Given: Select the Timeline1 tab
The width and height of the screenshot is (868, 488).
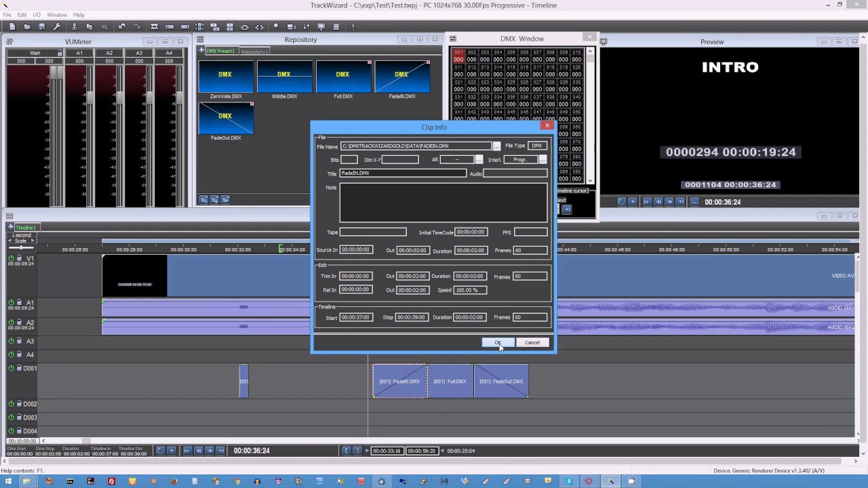Looking at the screenshot, I should 26,228.
